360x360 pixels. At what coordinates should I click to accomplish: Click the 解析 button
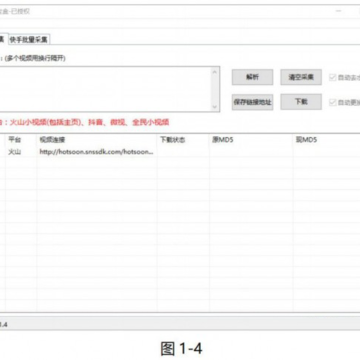(252, 77)
